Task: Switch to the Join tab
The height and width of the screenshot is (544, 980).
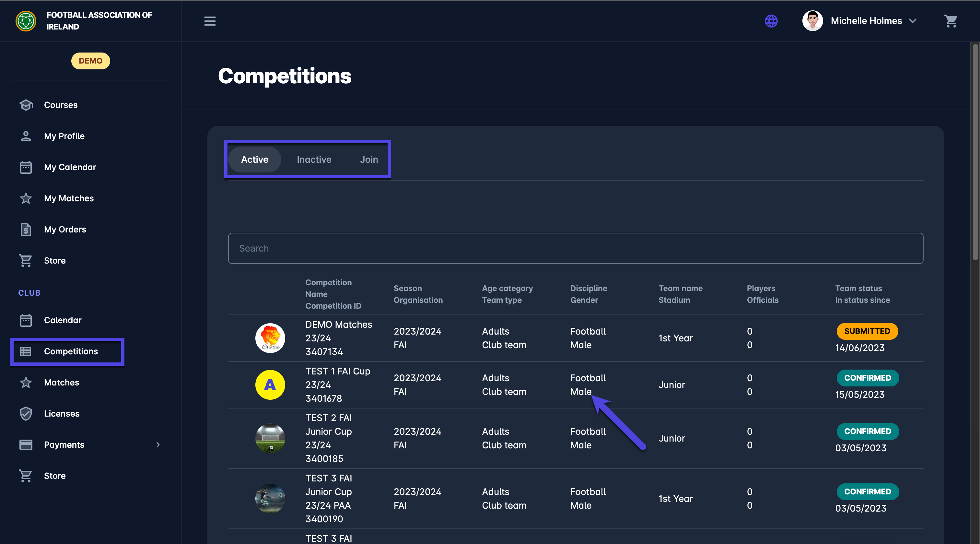Action: [369, 160]
